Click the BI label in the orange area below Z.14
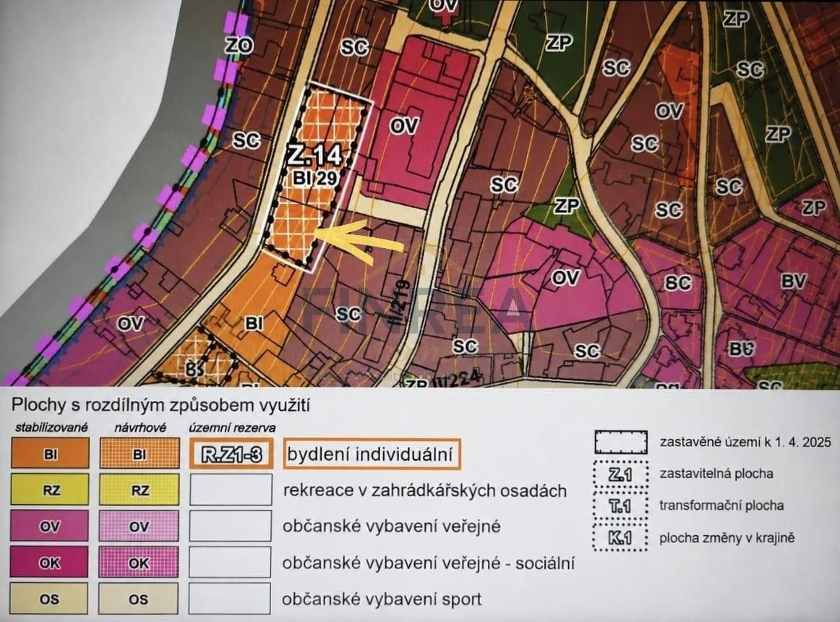 click(254, 323)
